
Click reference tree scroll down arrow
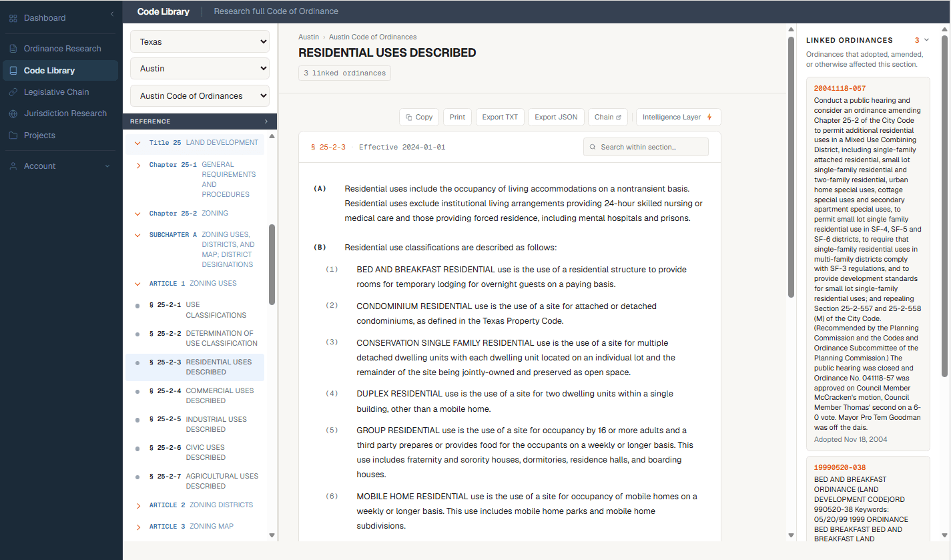272,535
